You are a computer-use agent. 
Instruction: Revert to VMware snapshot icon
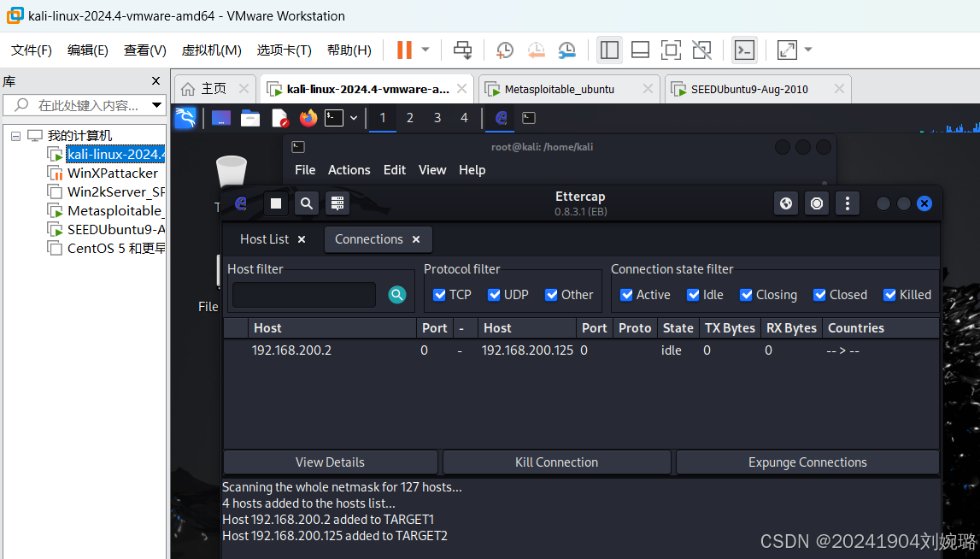coord(536,50)
